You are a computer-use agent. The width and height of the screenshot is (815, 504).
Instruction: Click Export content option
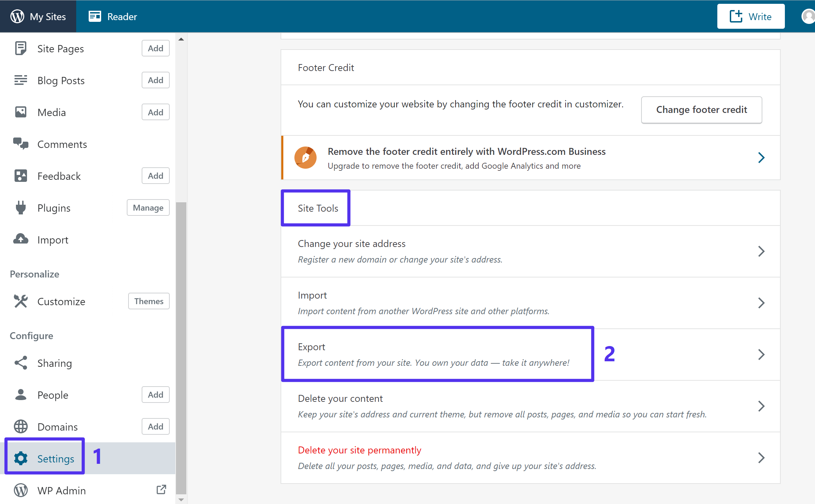tap(437, 354)
